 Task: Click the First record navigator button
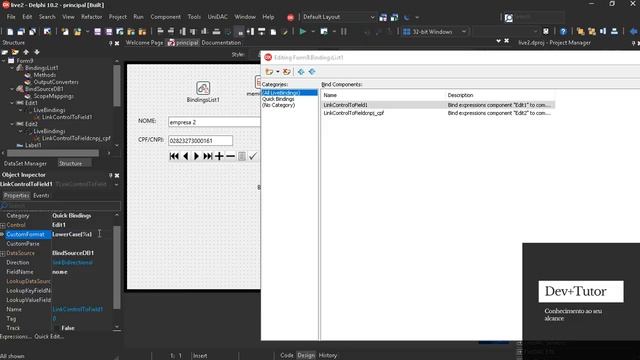click(174, 156)
